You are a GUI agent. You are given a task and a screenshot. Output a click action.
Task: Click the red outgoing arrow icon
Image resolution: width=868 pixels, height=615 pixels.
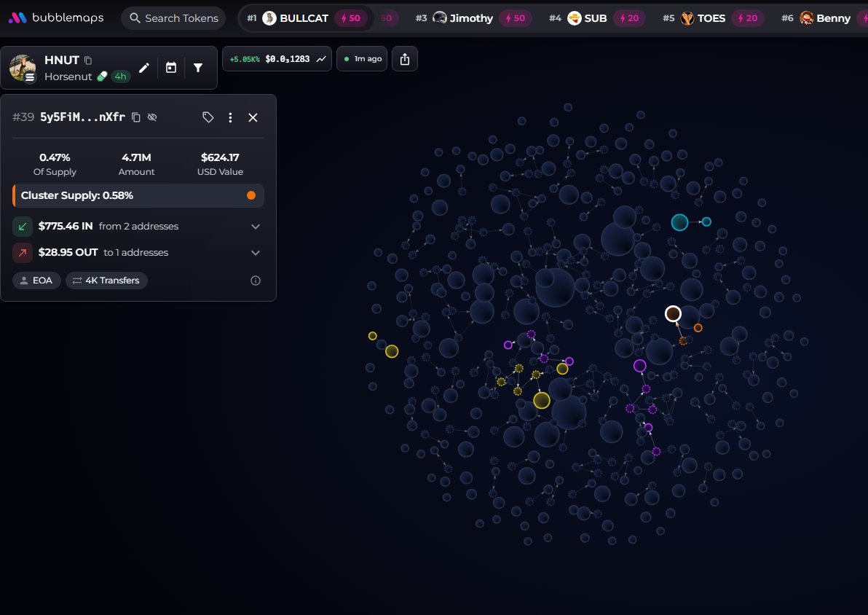point(23,253)
